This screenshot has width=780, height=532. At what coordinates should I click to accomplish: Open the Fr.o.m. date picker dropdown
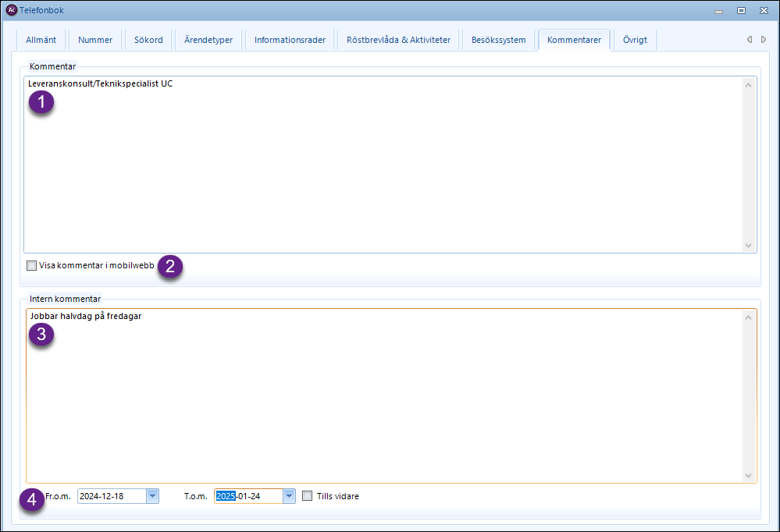click(153, 495)
